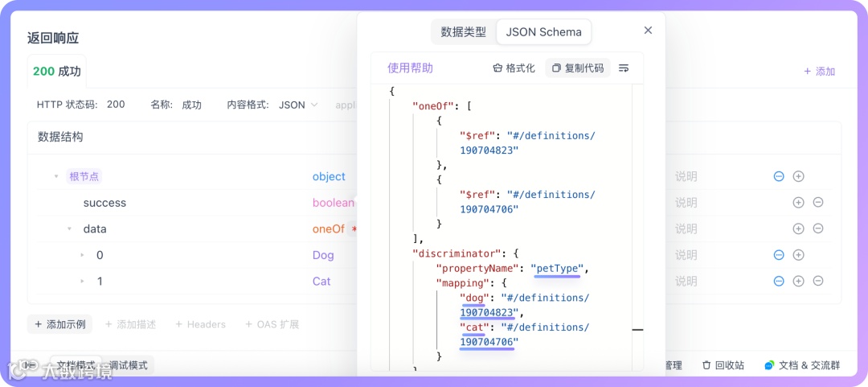Click the "cat" mapping key

tap(473, 327)
